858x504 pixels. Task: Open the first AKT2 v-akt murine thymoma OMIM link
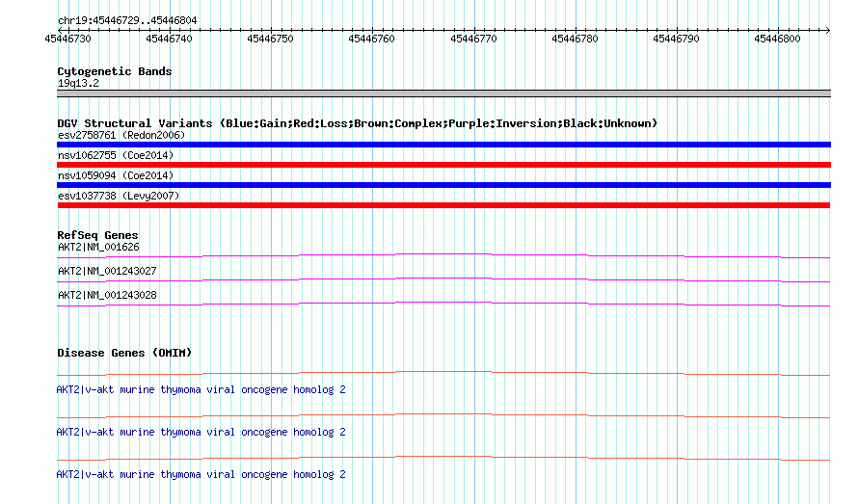201,389
